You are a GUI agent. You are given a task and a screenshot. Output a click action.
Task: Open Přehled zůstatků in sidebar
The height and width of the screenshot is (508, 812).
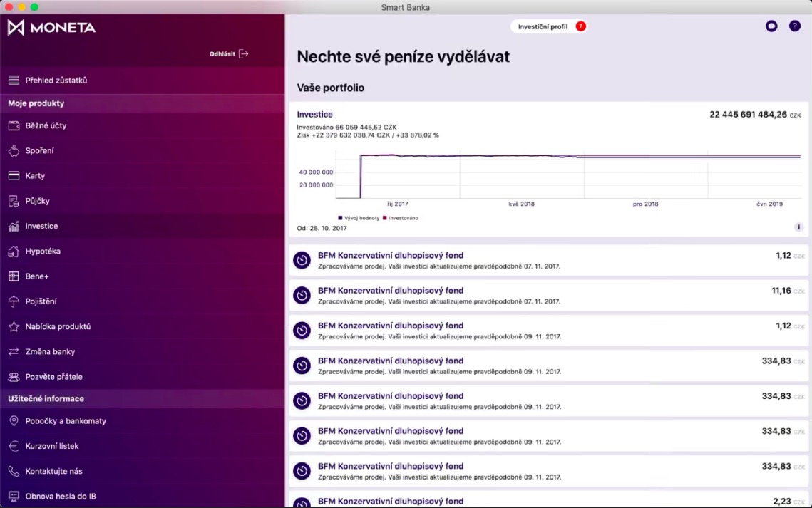[x=143, y=81]
